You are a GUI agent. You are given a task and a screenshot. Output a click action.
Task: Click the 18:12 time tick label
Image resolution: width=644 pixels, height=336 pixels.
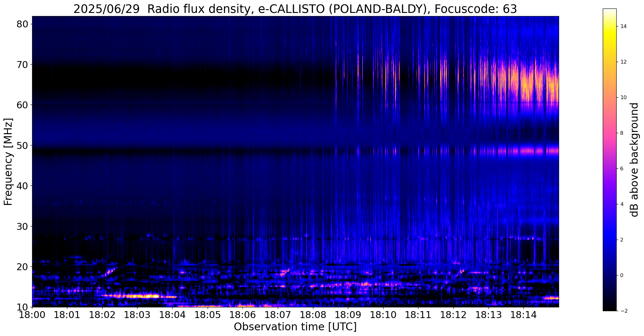[453, 315]
